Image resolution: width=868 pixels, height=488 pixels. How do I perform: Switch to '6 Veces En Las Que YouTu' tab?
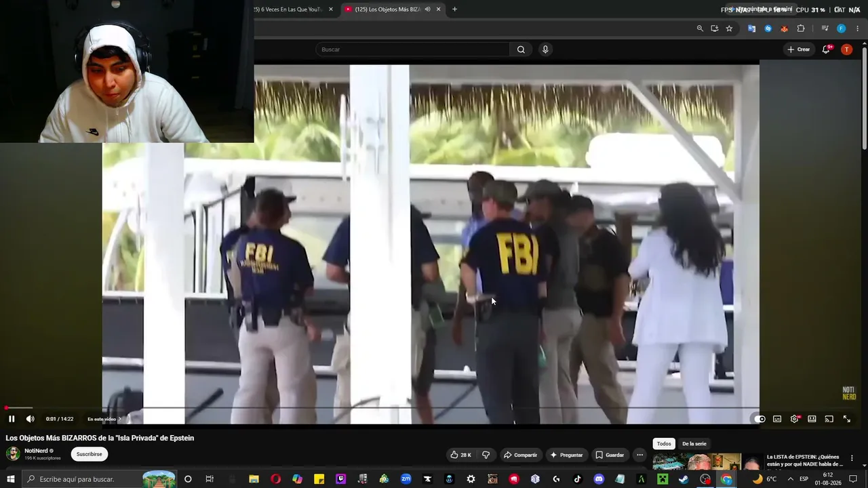pyautogui.click(x=288, y=9)
